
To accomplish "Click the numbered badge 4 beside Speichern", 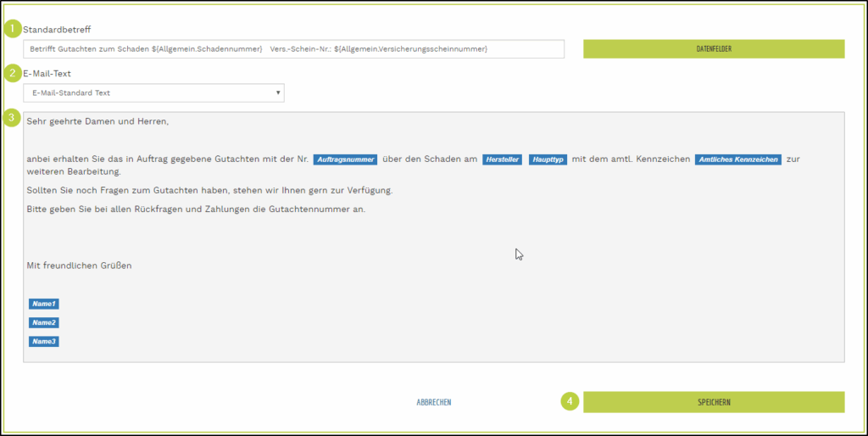I will (570, 402).
